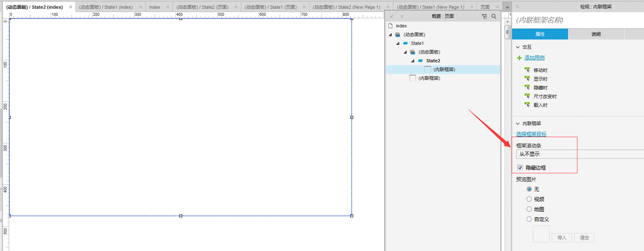Select the 属性 tab in inspector
This screenshot has height=251, width=644.
click(540, 34)
